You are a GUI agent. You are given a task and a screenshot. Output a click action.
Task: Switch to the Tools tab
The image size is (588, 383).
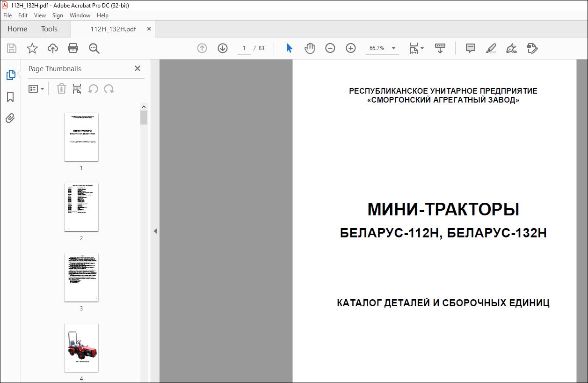tap(49, 29)
